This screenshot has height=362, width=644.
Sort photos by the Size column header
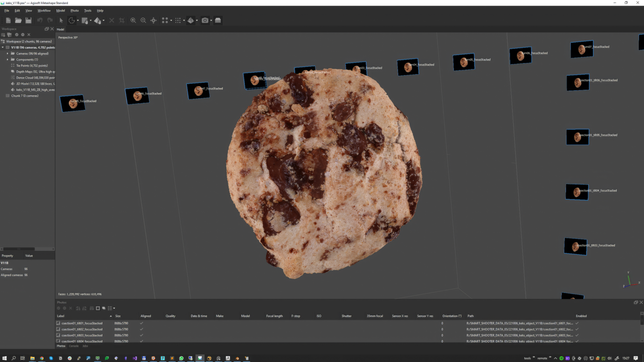118,316
